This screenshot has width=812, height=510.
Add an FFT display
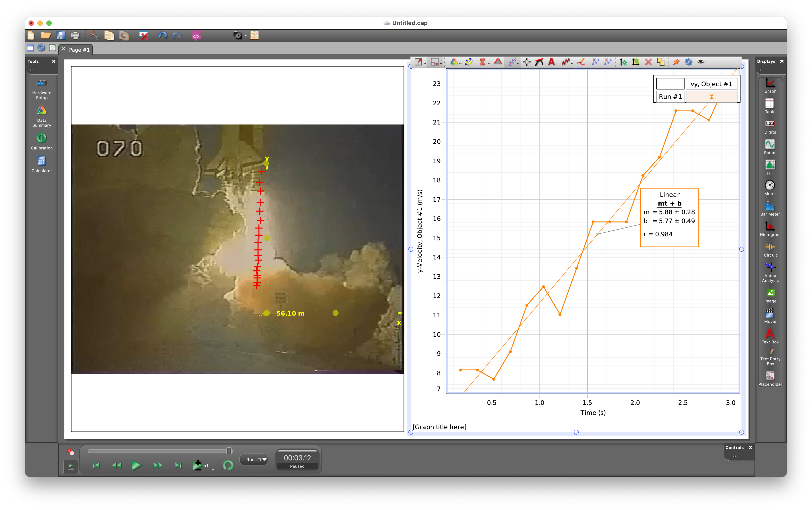coord(770,167)
